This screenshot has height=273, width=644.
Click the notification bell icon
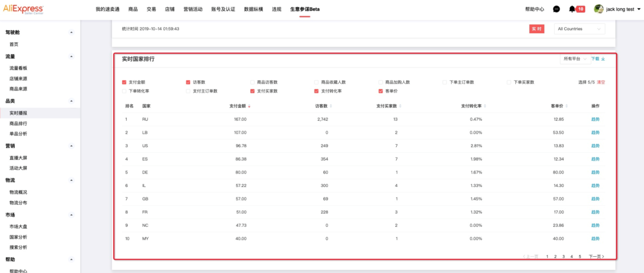pos(572,9)
